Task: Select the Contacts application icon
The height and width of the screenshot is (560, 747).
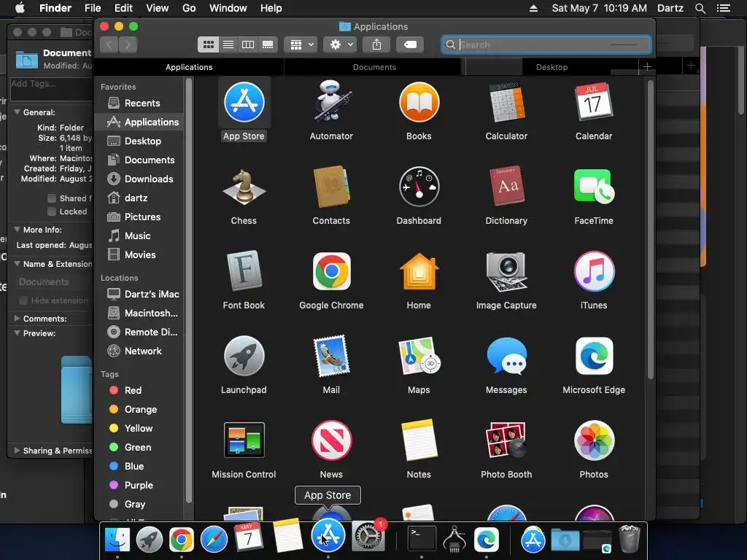Action: tap(331, 187)
